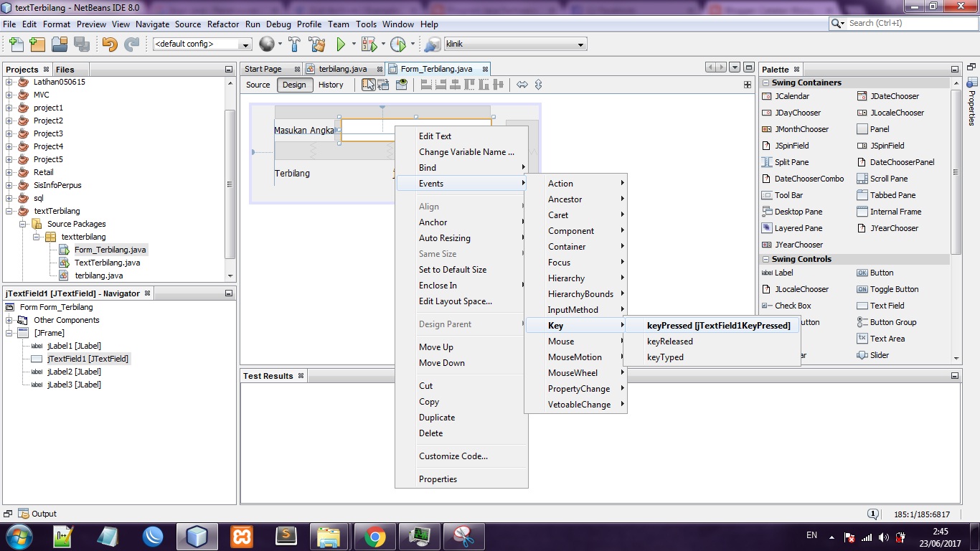The height and width of the screenshot is (551, 980).
Task: Select keyReleased in the Key events submenu
Action: coord(669,341)
